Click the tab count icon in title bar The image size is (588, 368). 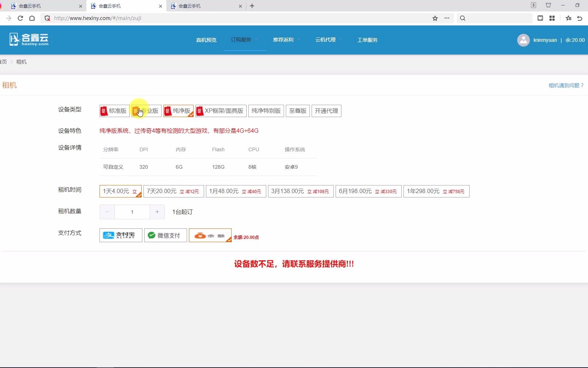(534, 5)
